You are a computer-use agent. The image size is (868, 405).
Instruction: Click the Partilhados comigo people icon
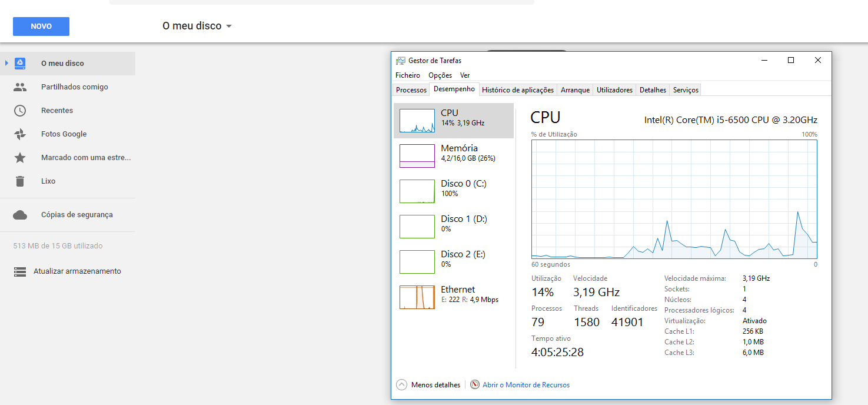pos(20,87)
